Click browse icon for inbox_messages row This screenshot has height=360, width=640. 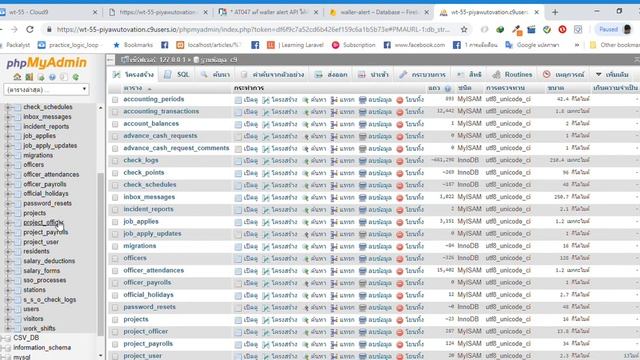tap(238, 198)
